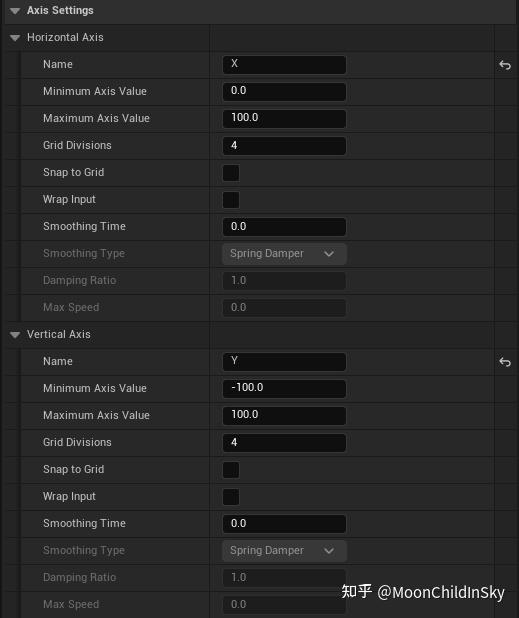Select Horizontal Axis label text
Screen dimensions: 519x618
click(x=65, y=37)
